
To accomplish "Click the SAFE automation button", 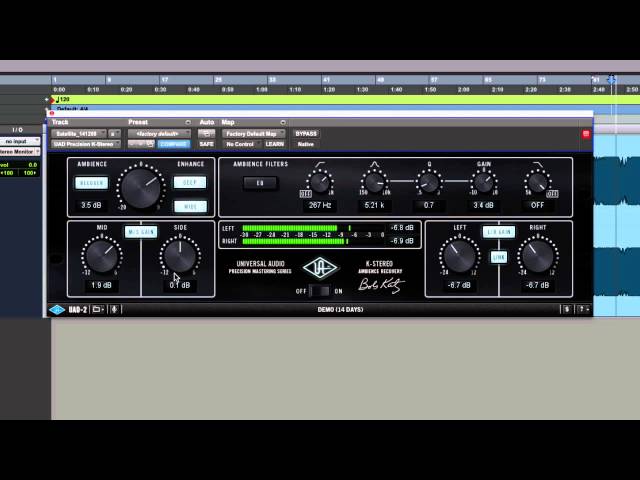I will (207, 144).
